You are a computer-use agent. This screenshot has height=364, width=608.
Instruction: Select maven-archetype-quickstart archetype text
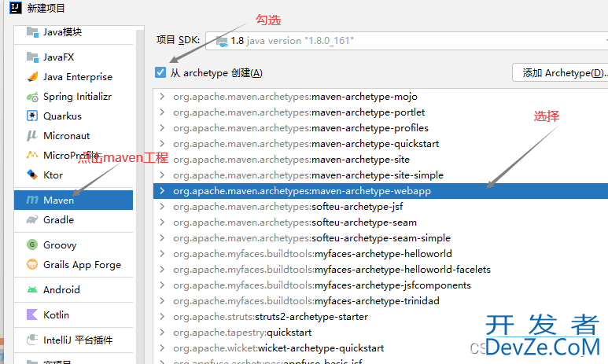(306, 144)
